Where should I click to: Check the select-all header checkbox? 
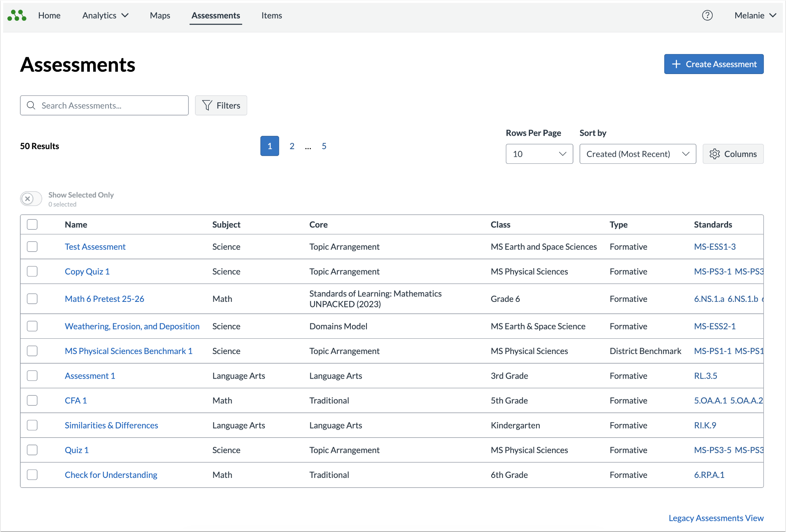[x=32, y=224]
